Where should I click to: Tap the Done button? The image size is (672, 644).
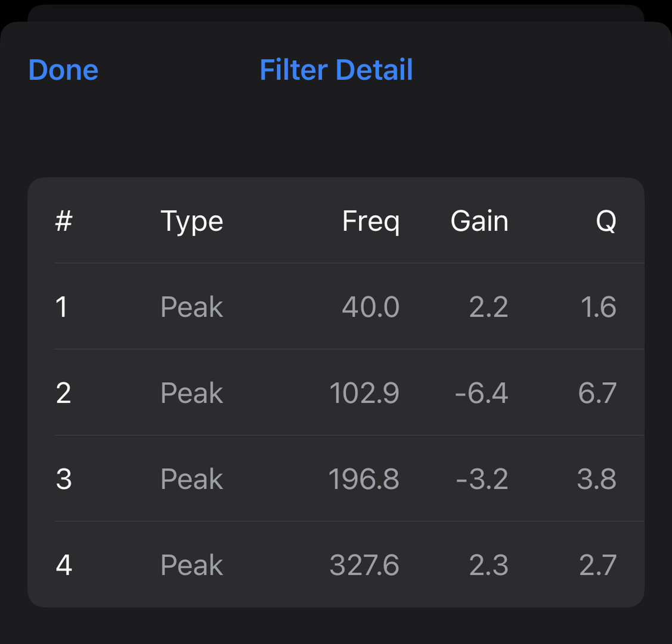pos(63,70)
